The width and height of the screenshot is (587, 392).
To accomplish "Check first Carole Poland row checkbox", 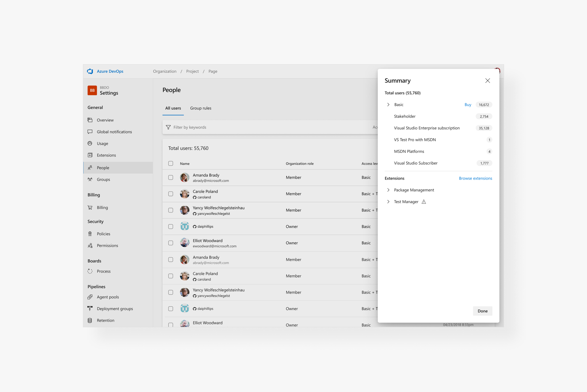I will pyautogui.click(x=171, y=194).
